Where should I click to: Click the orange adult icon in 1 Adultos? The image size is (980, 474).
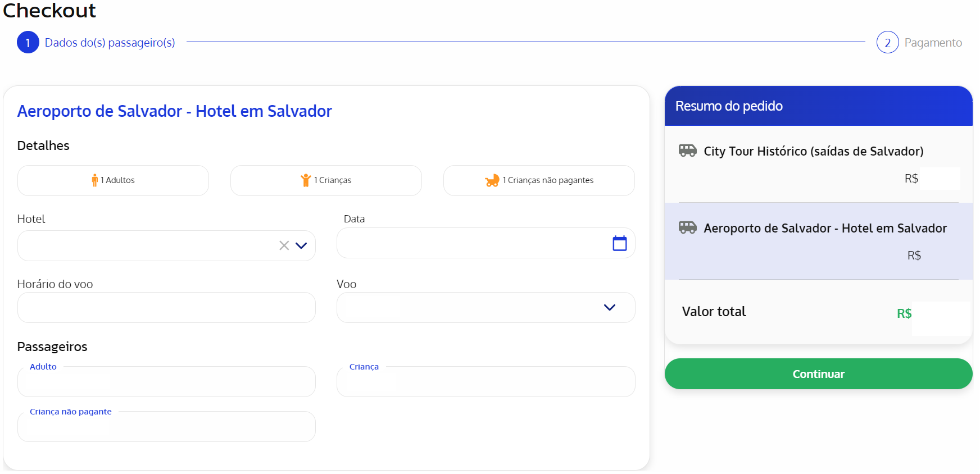(x=94, y=180)
